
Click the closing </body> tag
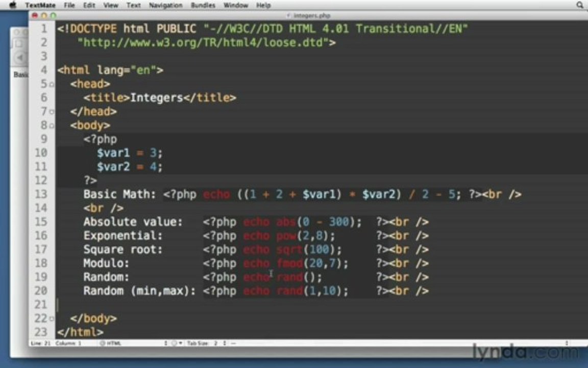click(x=93, y=319)
